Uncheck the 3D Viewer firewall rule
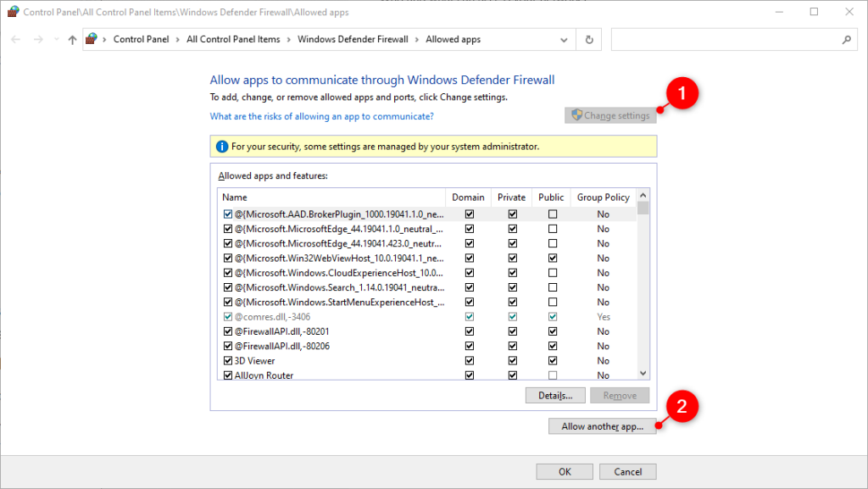This screenshot has height=489, width=868. 227,359
